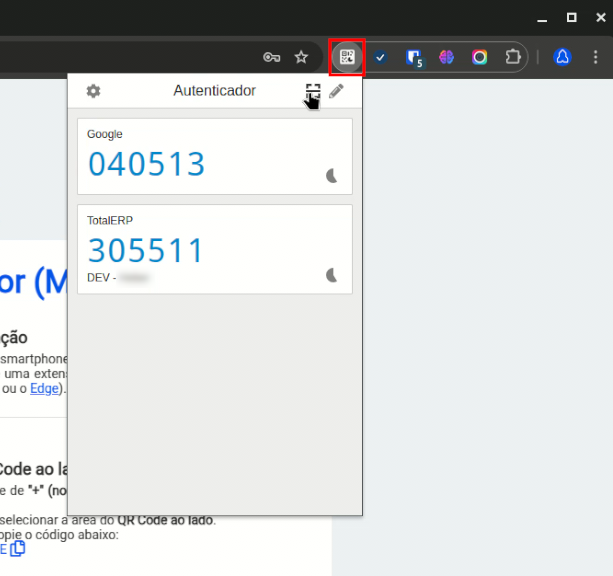
Task: Click the TotalERP code timer indicator
Action: coord(332,275)
